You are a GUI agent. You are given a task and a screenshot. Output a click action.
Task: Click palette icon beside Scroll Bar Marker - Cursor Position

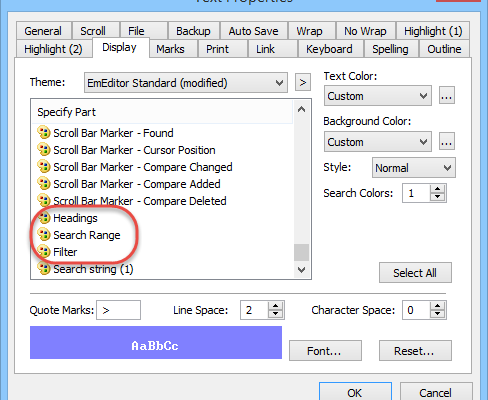pyautogui.click(x=44, y=150)
